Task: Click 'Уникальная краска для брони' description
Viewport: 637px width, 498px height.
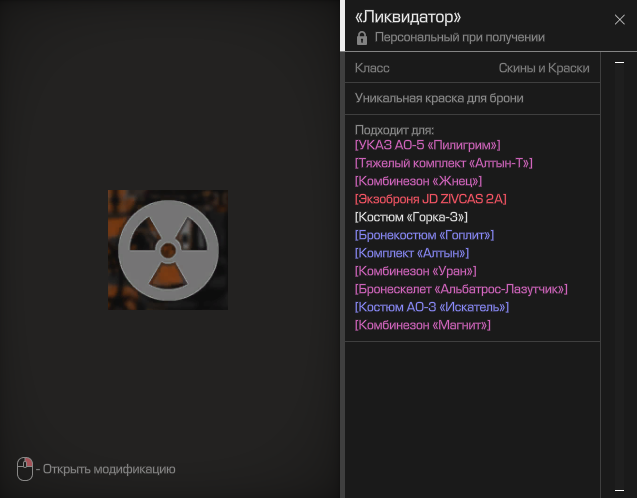Action: point(439,98)
